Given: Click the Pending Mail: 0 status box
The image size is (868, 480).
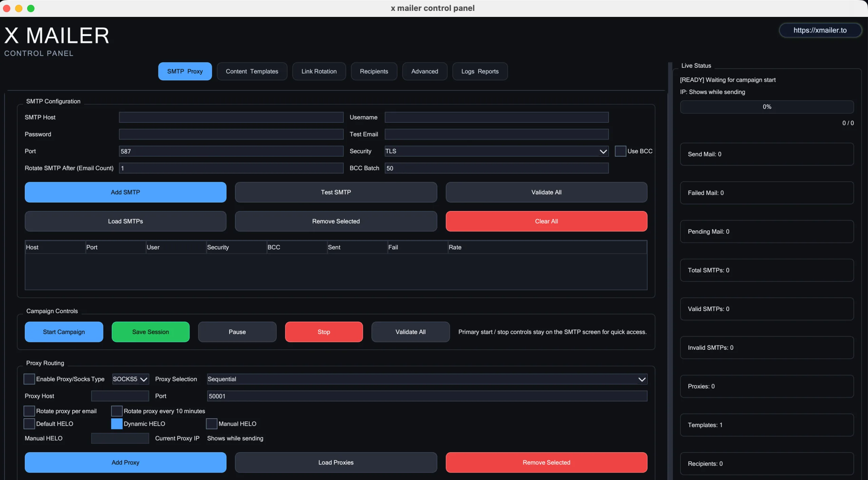Looking at the screenshot, I should point(767,232).
